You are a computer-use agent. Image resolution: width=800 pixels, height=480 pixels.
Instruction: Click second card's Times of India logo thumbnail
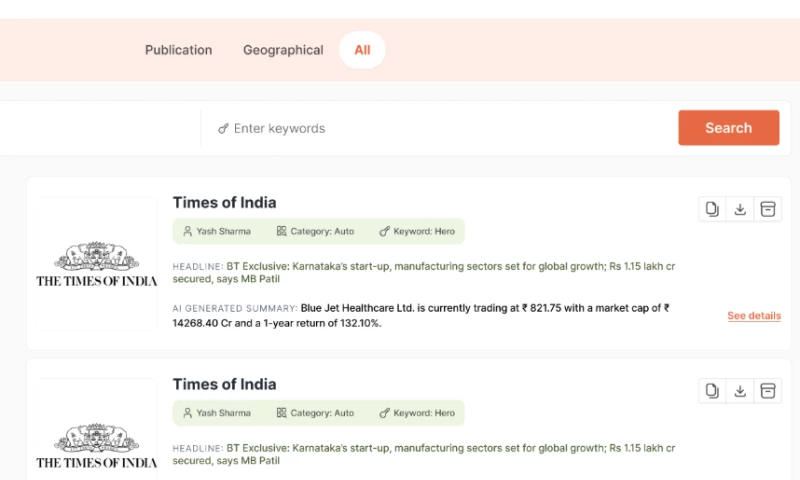[x=96, y=430]
